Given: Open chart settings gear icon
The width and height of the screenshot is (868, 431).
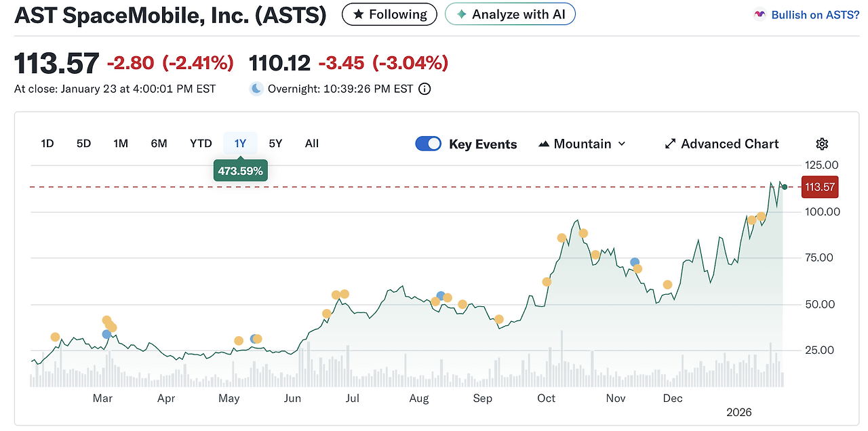Looking at the screenshot, I should 822,144.
